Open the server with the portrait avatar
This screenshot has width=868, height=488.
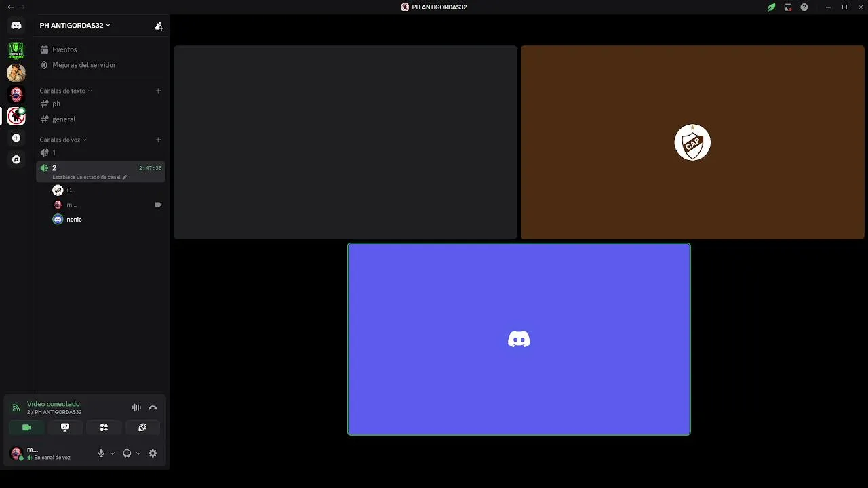[x=16, y=72]
